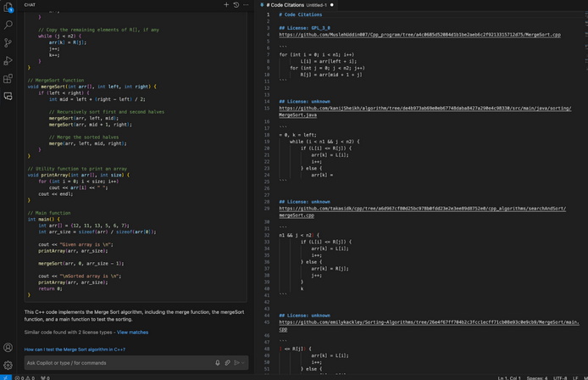
Task: Click suggested question about testing Merge Sort
Action: coord(75,349)
